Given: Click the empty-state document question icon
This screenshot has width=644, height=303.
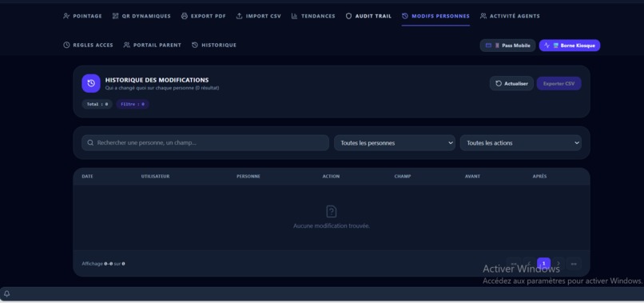Looking at the screenshot, I should pos(332,212).
